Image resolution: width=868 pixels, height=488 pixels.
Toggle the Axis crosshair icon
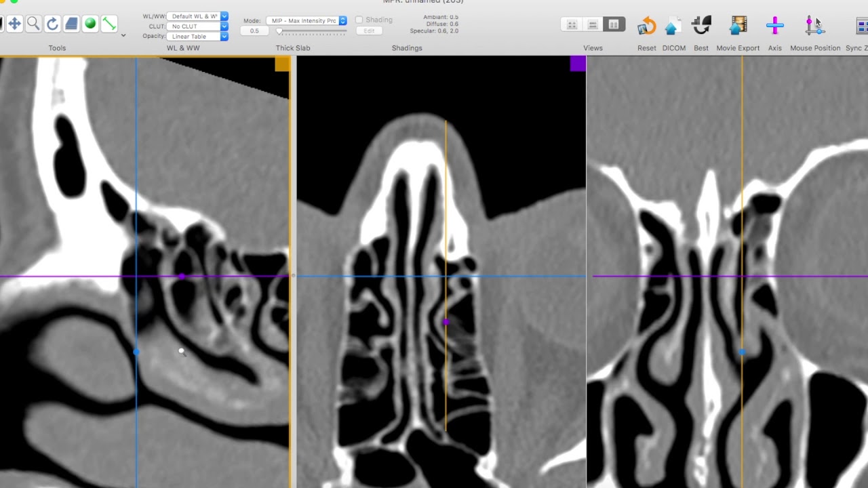[x=775, y=26]
